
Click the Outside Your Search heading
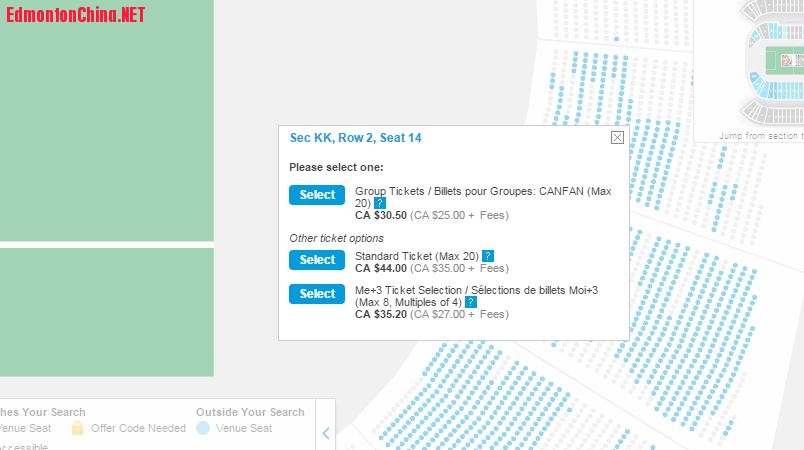pos(250,412)
